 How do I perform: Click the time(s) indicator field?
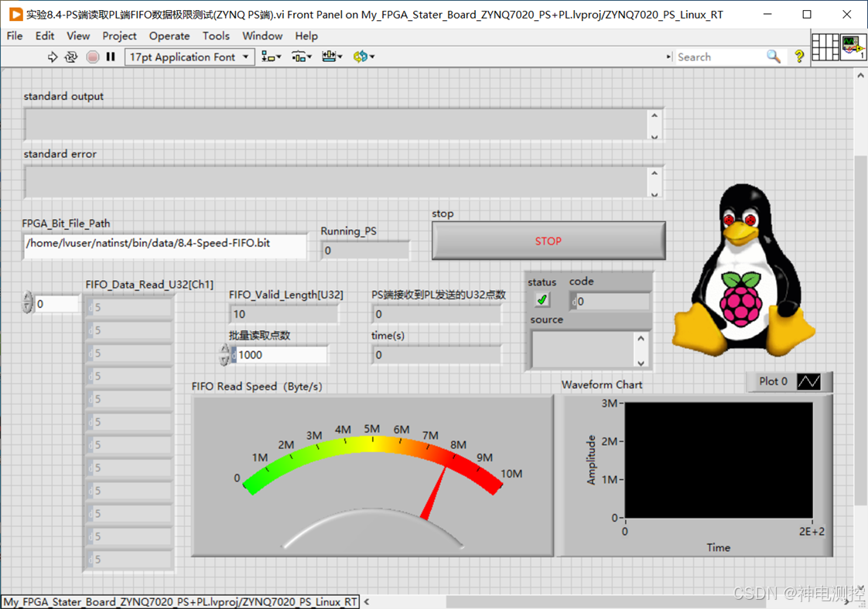tap(437, 355)
